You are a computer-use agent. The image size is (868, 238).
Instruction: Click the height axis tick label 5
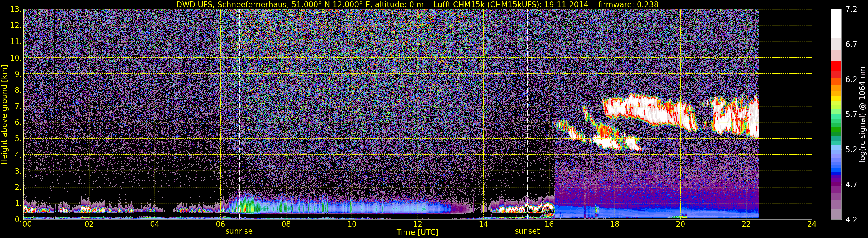(x=18, y=139)
